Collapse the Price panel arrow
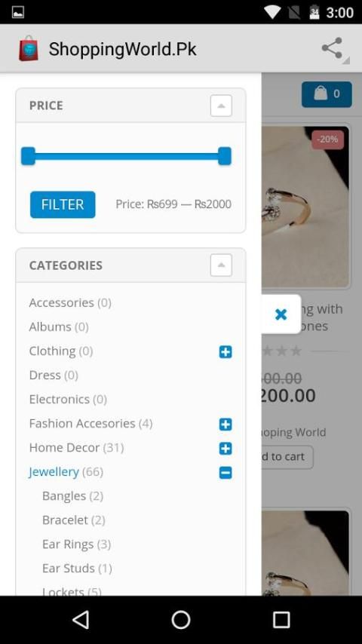 click(221, 106)
